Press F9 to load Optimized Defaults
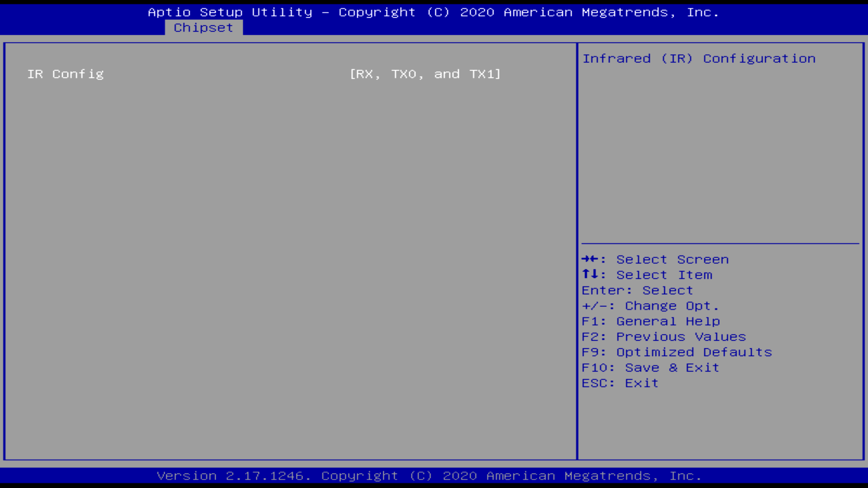Viewport: 868px width, 488px height. point(677,352)
